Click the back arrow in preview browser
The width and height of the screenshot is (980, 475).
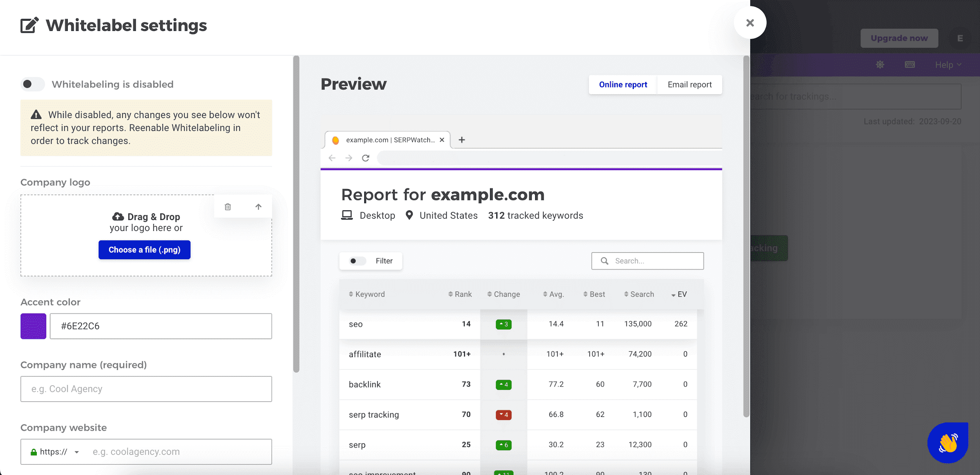pos(332,158)
